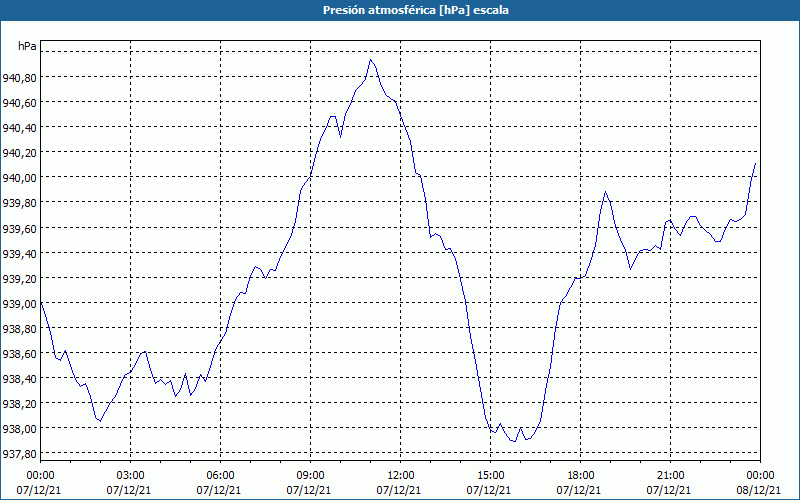Click the 08/12/21 date label
The height and width of the screenshot is (500, 800).
coord(758,490)
